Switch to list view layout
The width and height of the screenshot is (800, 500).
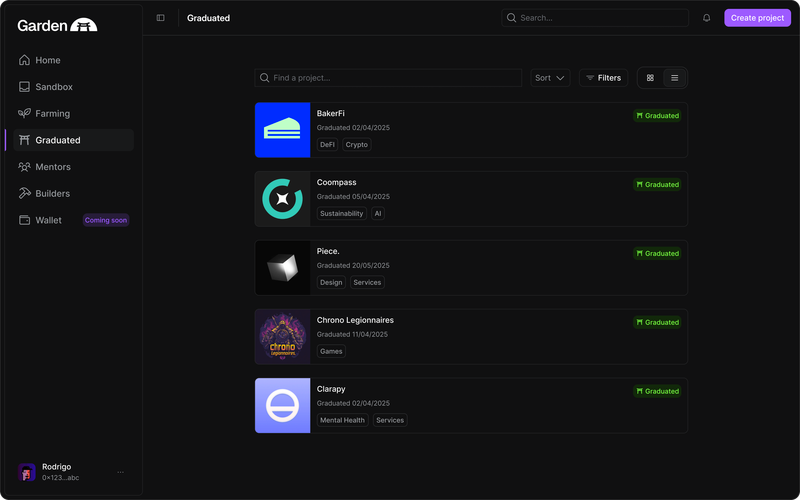pos(675,78)
